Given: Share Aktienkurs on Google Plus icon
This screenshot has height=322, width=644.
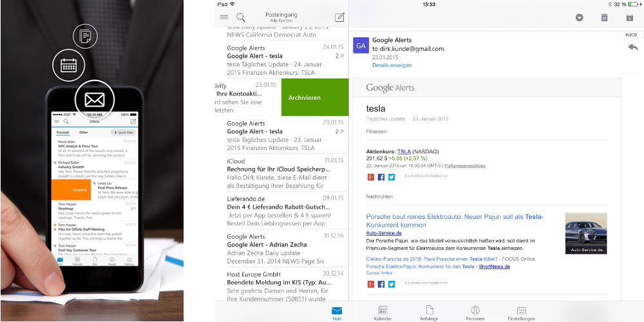Looking at the screenshot, I should pos(370,177).
